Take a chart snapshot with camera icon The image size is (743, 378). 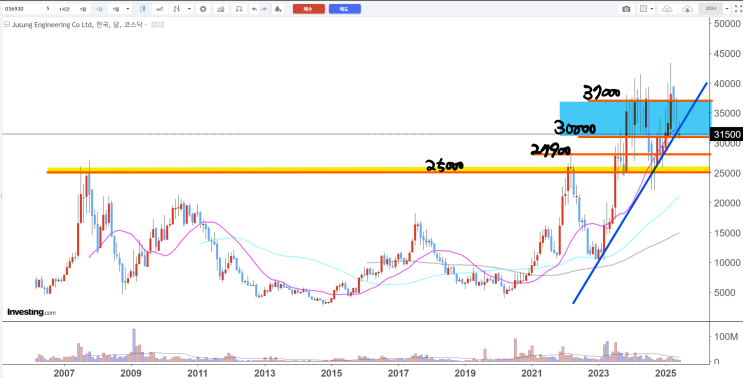[x=626, y=9]
